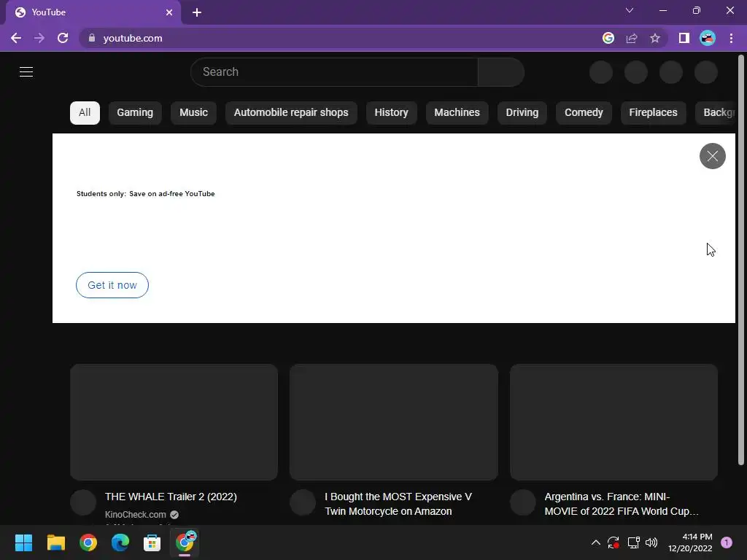The image size is (747, 560).
Task: Open a new browser tab
Action: [x=197, y=12]
